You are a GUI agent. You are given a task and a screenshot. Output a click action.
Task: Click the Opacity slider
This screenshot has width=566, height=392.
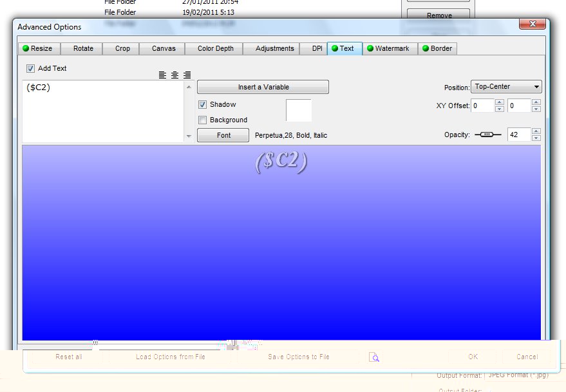[487, 135]
